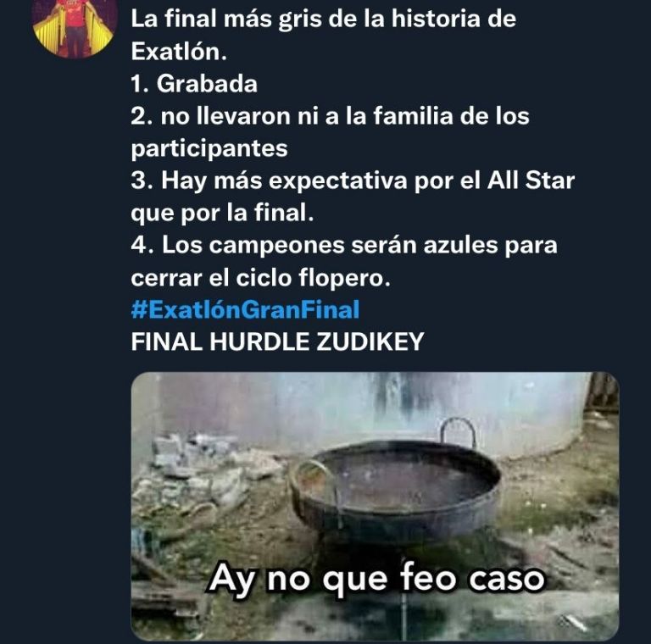Viewport: 651px width, 644px height.
Task: Click the '1. Grabada' list line
Action: (x=194, y=84)
